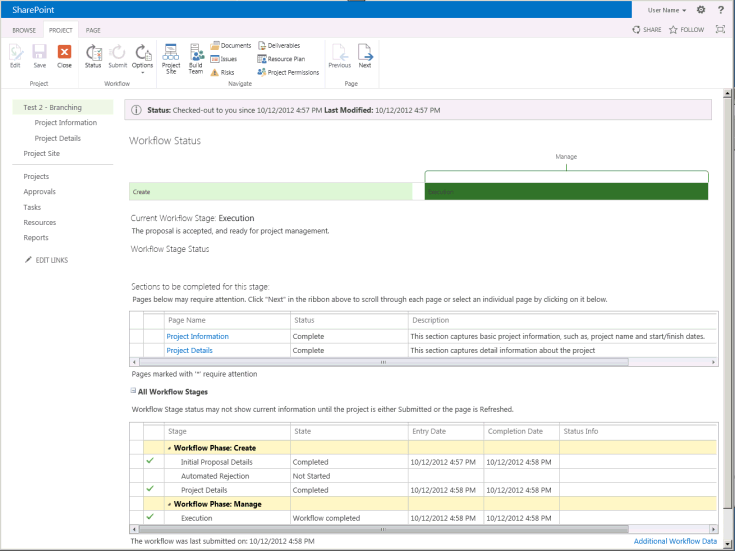Collapse the Workflow Phase: Create group
Image resolution: width=735 pixels, height=551 pixels.
pyautogui.click(x=169, y=447)
